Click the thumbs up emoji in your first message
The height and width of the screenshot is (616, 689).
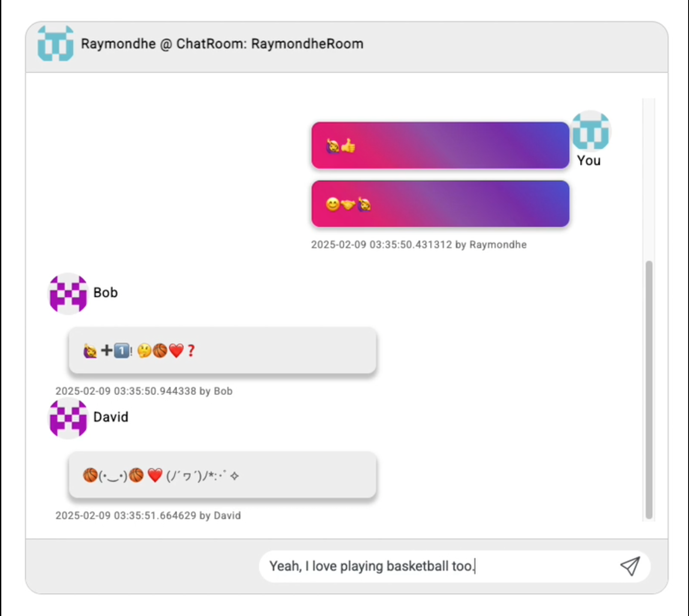coord(349,146)
